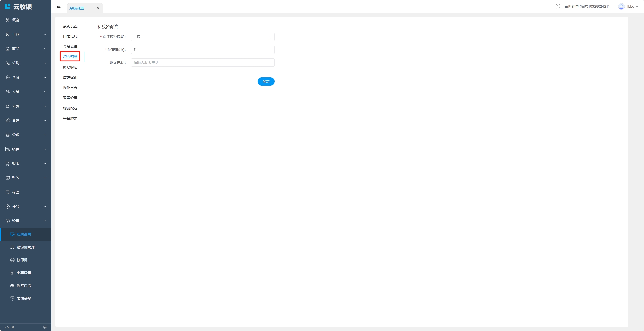Close the 系统设置 tab
644x331 pixels.
98,8
